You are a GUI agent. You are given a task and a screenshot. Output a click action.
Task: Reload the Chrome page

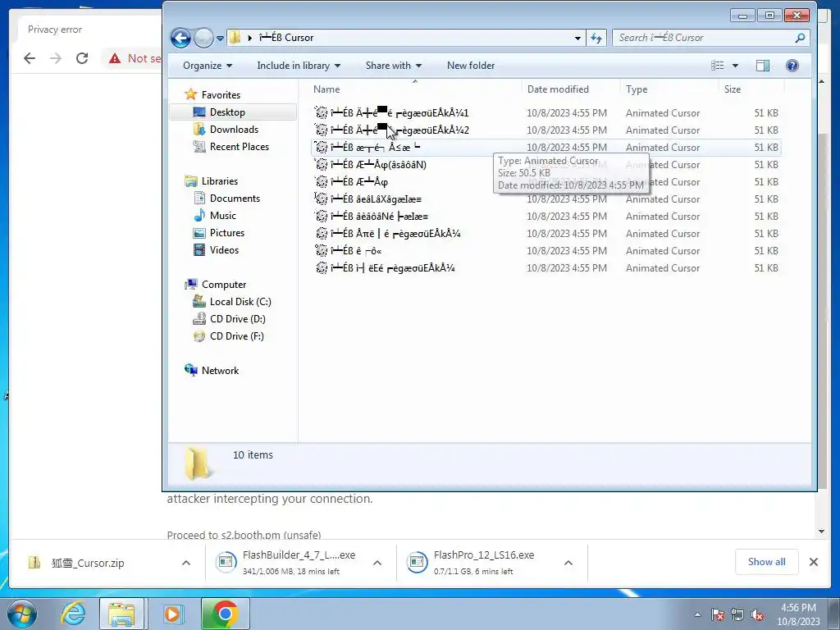tap(81, 58)
